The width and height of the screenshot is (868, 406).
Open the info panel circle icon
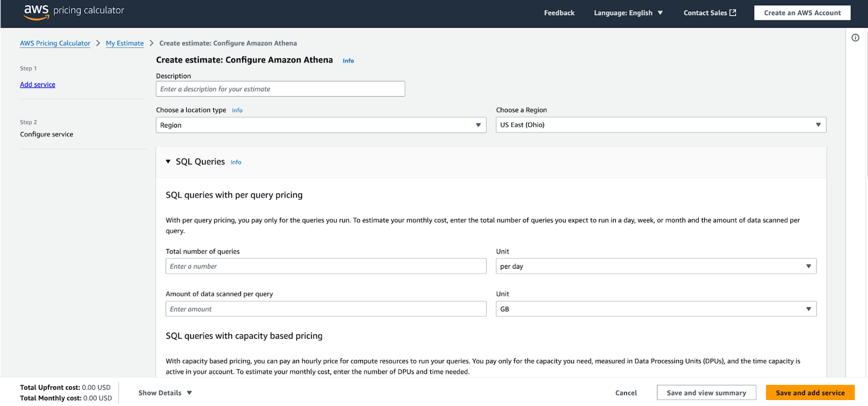[855, 37]
